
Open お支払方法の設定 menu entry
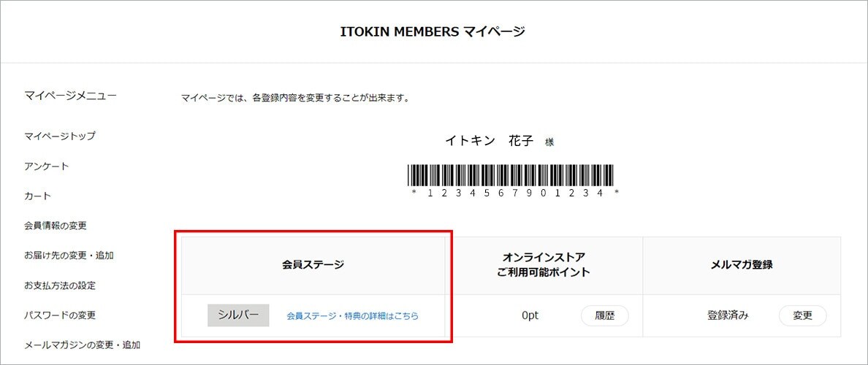tap(60, 286)
